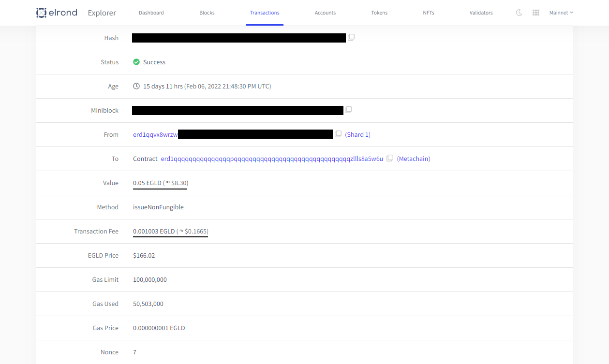Open the Tokens tab
609x364 pixels.
[x=379, y=13]
